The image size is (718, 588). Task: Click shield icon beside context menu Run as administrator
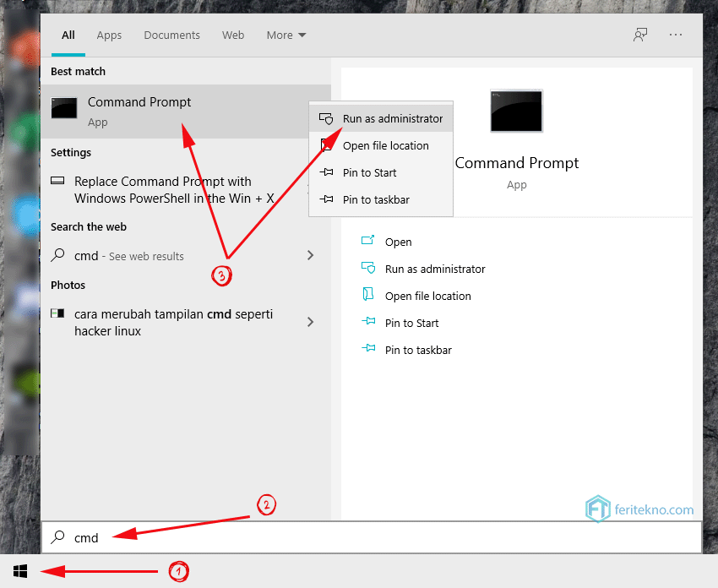pos(326,118)
